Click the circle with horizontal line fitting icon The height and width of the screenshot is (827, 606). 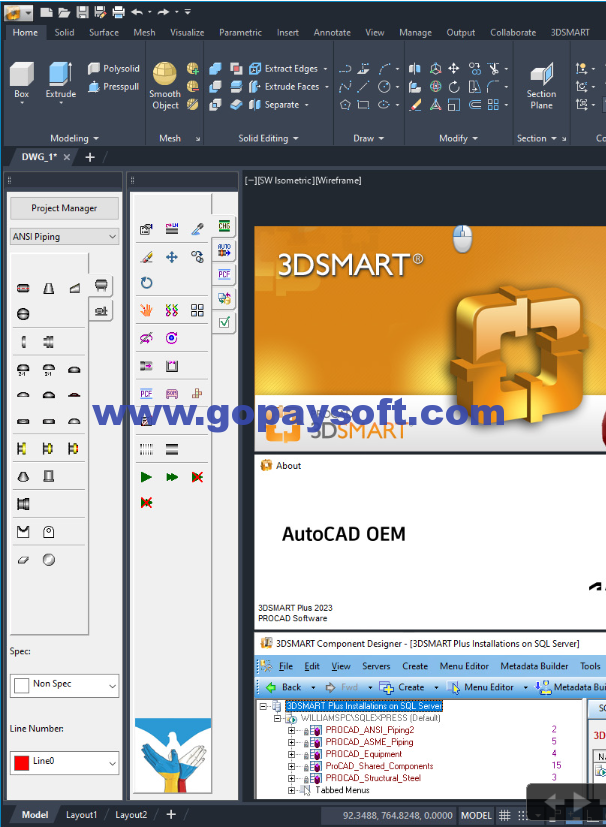[23, 314]
